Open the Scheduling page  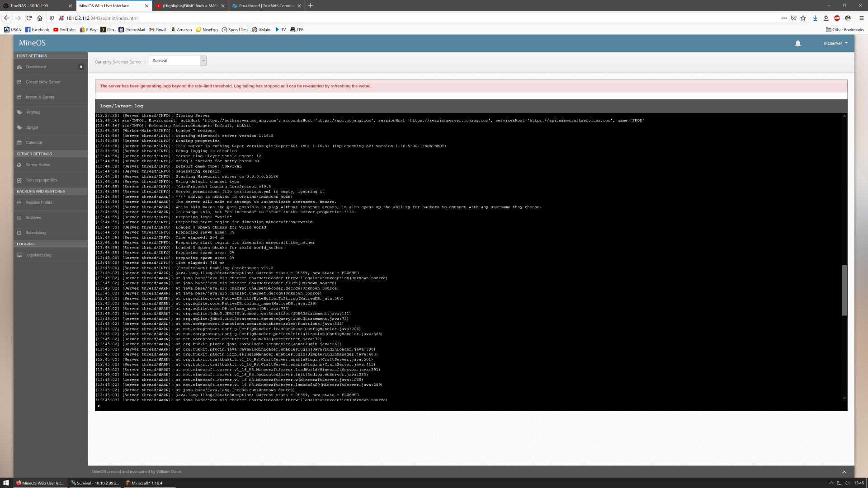pyautogui.click(x=35, y=233)
